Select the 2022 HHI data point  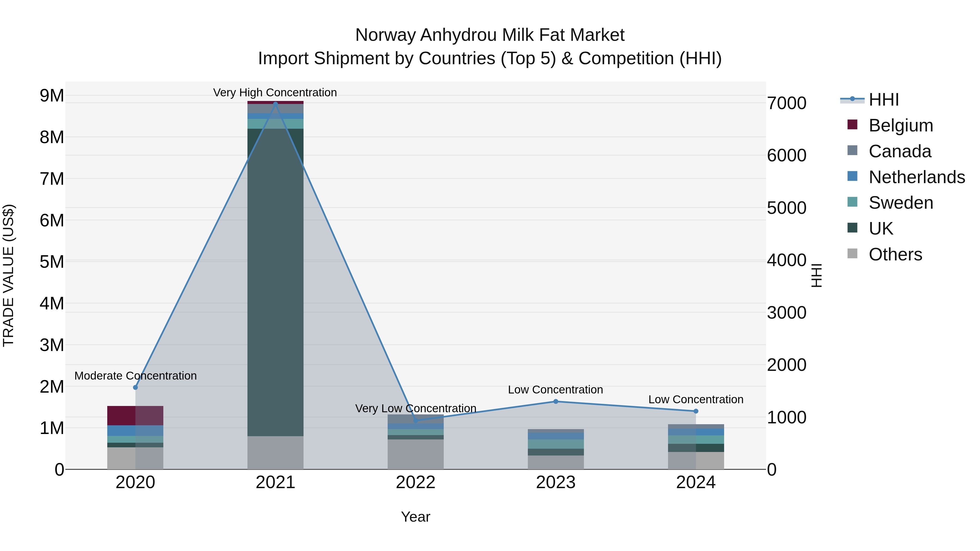click(415, 421)
